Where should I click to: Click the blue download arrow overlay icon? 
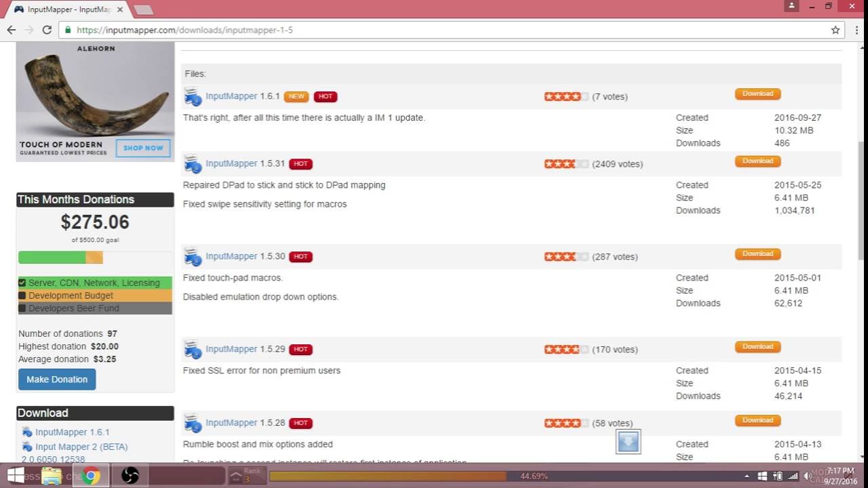[x=628, y=442]
